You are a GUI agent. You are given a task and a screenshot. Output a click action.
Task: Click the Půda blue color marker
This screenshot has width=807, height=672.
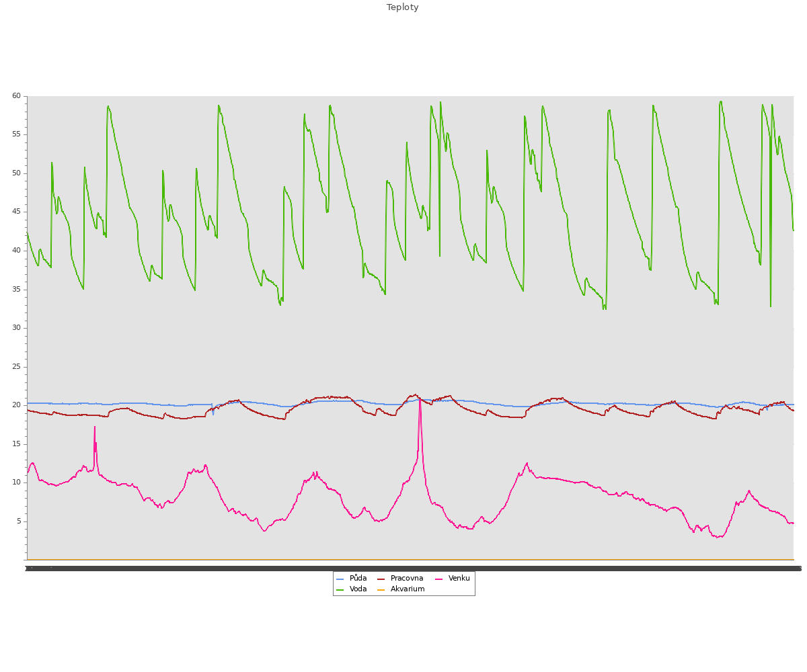[340, 579]
